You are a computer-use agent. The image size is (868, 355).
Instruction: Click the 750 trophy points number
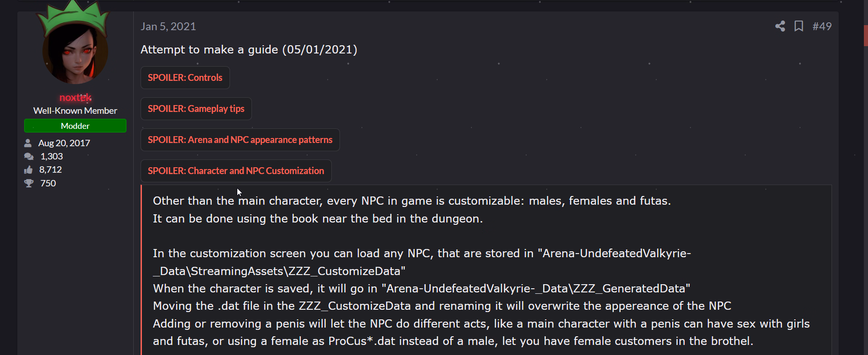coord(48,183)
